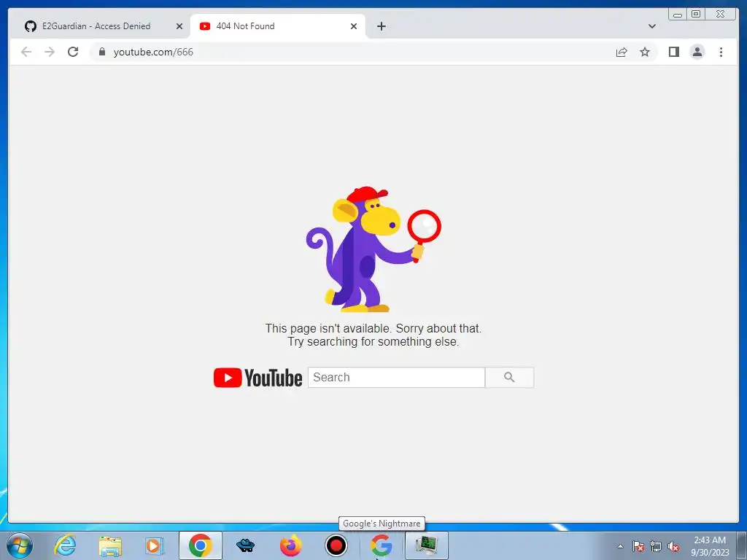This screenshot has height=560, width=747.
Task: Open Windows Explorer folder icon in taskbar
Action: [x=110, y=545]
